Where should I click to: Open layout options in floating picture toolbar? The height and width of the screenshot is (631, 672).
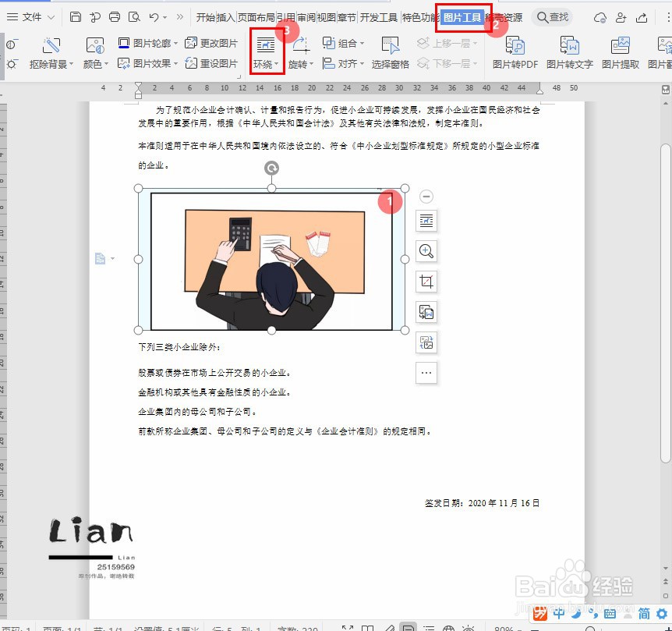coord(426,221)
